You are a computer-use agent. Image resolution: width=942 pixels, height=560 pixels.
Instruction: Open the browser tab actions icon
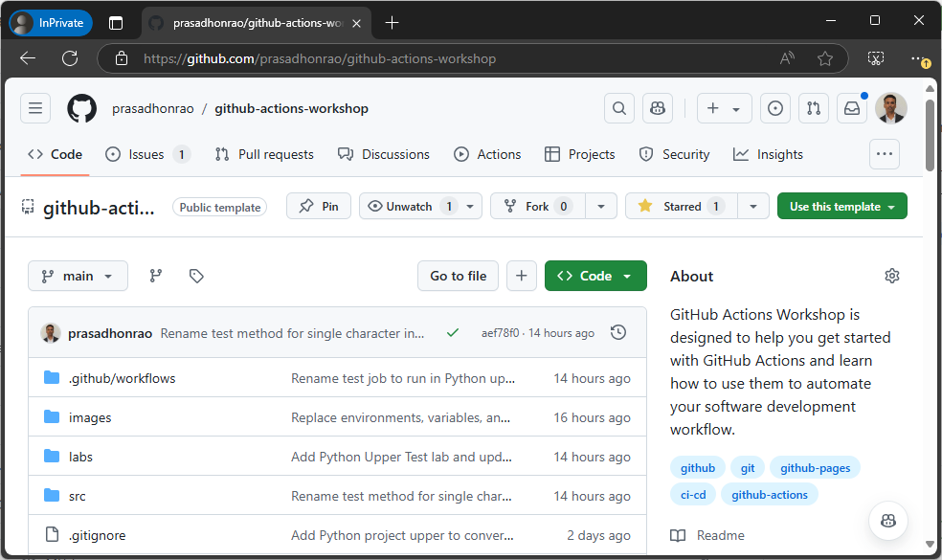point(116,23)
